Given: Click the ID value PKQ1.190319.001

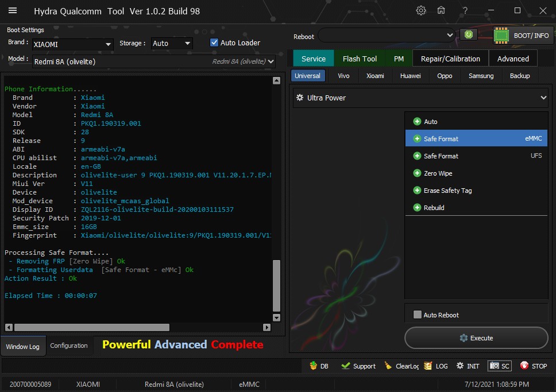Looking at the screenshot, I should 111,123.
